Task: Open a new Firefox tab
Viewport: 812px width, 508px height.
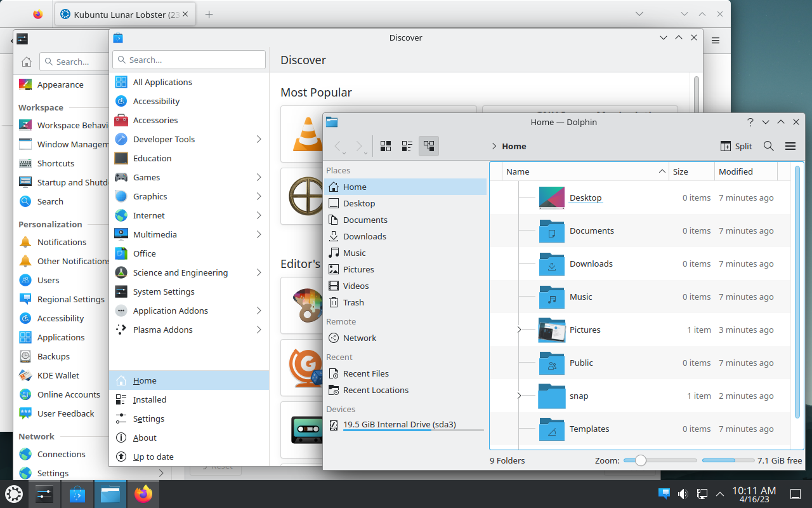Action: [209, 14]
